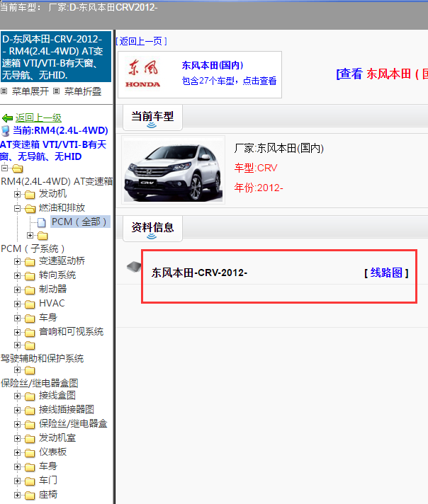
Task: Click the 变速驱动桥 folder icon
Action: tap(30, 262)
